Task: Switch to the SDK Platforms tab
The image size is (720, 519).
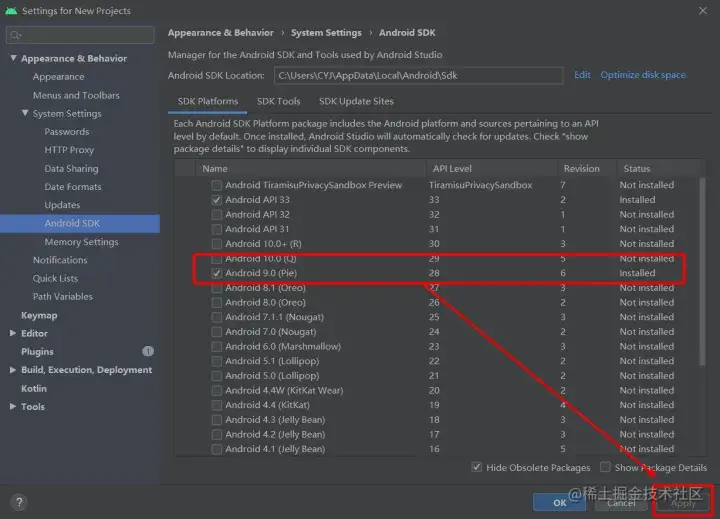Action: pos(208,101)
